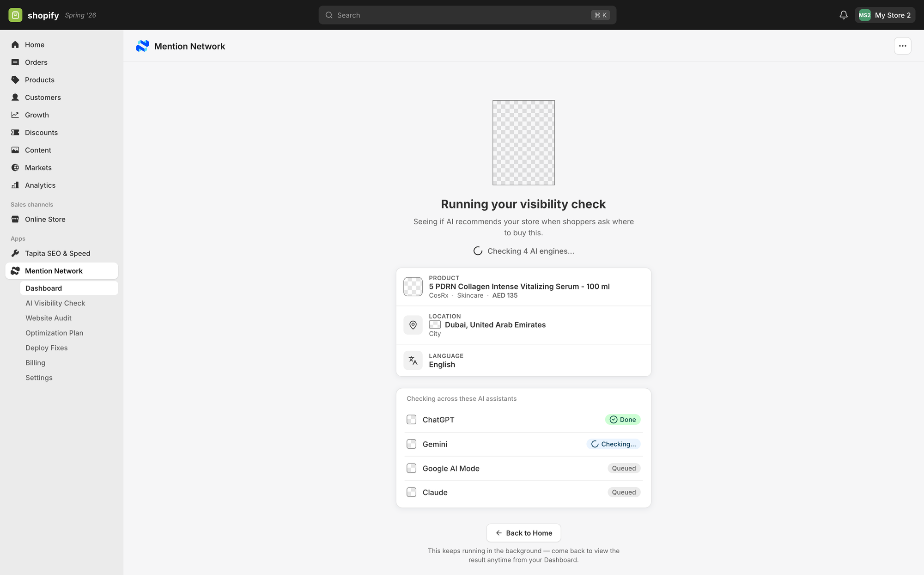Viewport: 924px width, 575px height.
Task: Open the My Store 2 account menu
Action: point(885,15)
